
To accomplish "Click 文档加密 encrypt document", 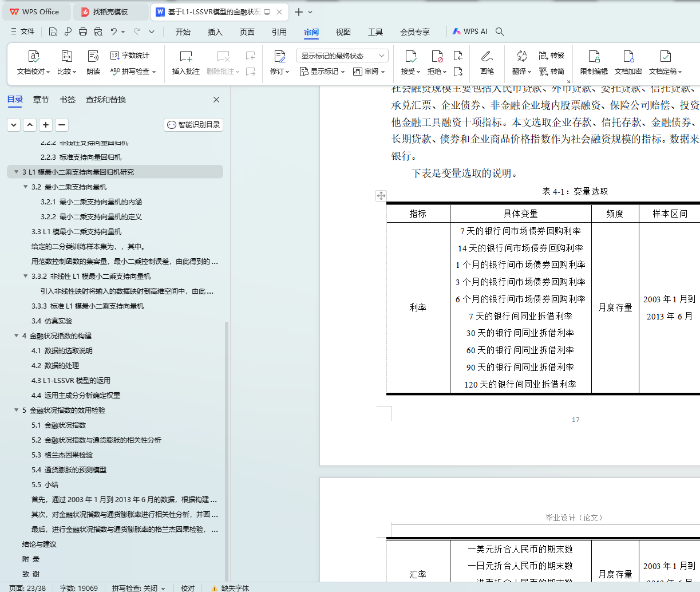I will [628, 63].
